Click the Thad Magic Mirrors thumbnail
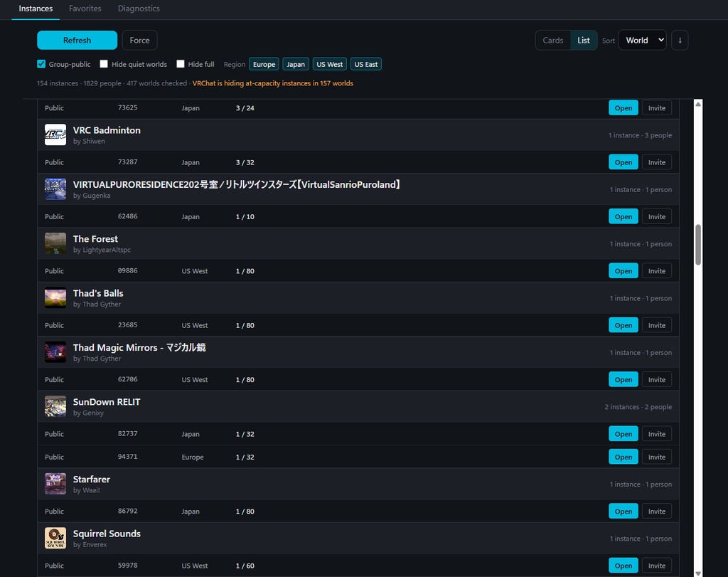The width and height of the screenshot is (728, 577). 55,352
